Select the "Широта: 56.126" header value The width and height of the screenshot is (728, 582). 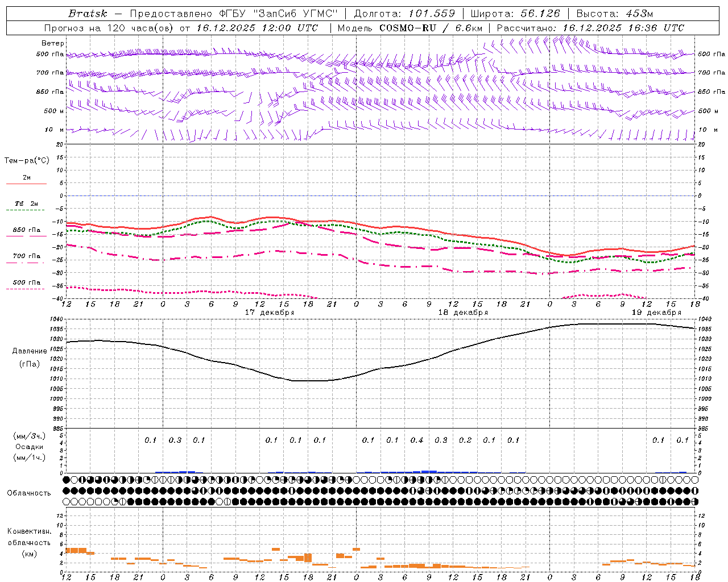tap(515, 14)
